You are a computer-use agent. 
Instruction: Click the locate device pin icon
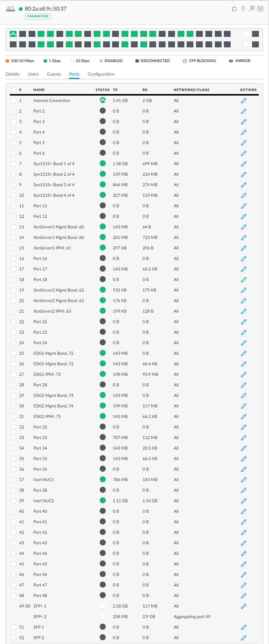(243, 9)
